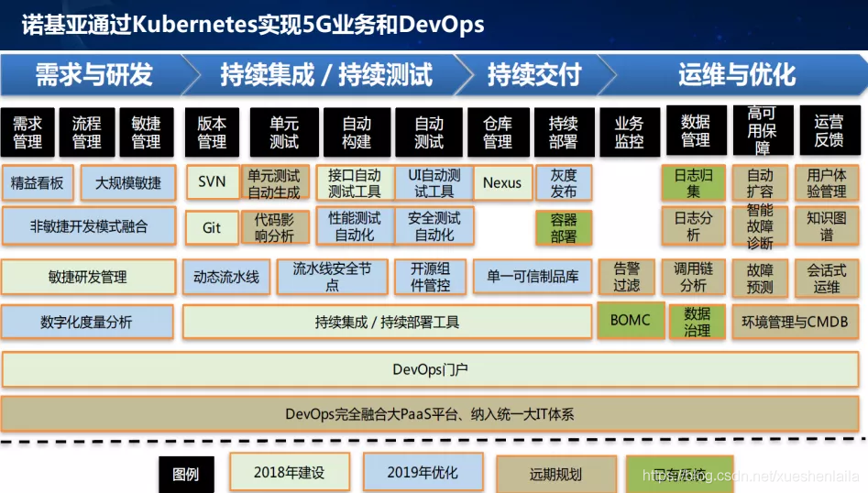Click the black 自动测试 category box

pyautogui.click(x=429, y=132)
